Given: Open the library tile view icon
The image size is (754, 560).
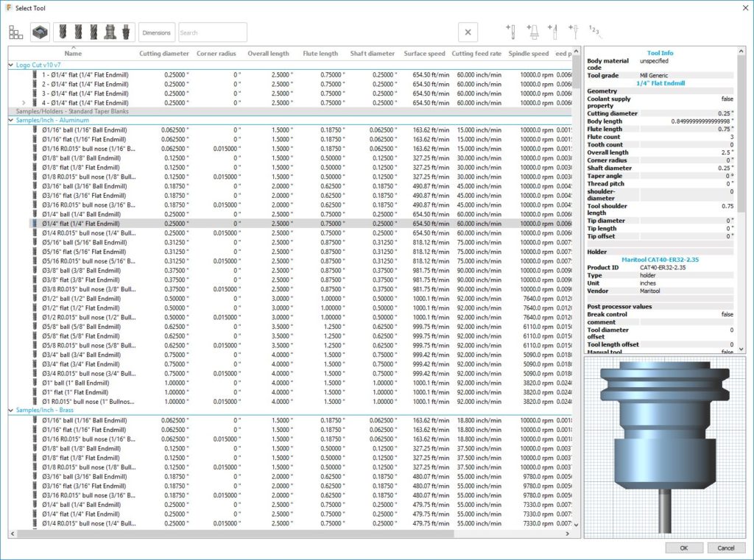Looking at the screenshot, I should coord(15,32).
